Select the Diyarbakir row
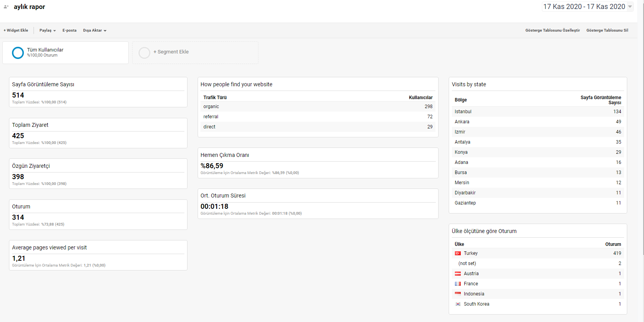Viewport: 644px width, 322px height. point(538,193)
